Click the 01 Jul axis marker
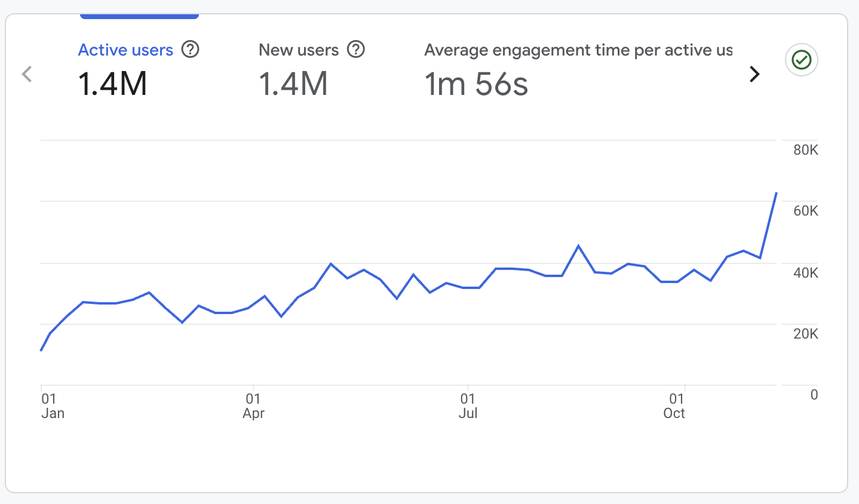The width and height of the screenshot is (859, 504). [x=468, y=406]
